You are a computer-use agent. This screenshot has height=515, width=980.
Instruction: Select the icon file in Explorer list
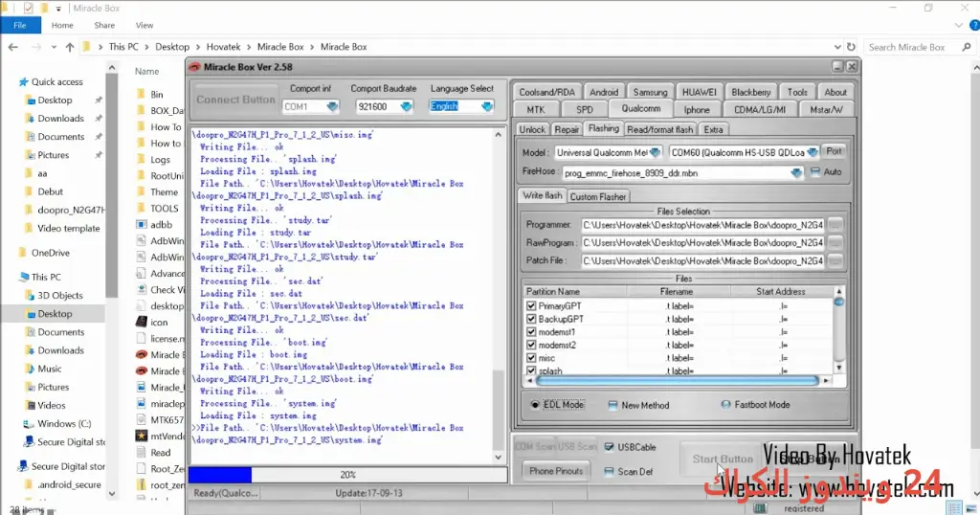(159, 323)
